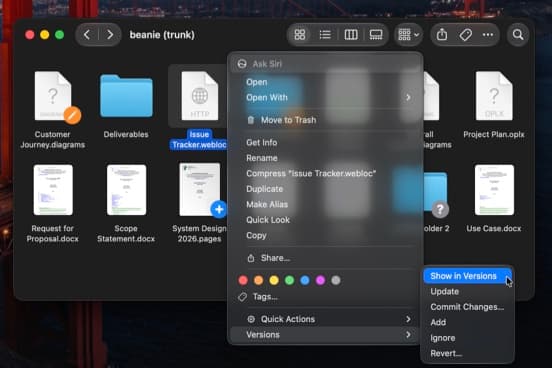Choose Revert… in the Versions submenu

[468, 354]
